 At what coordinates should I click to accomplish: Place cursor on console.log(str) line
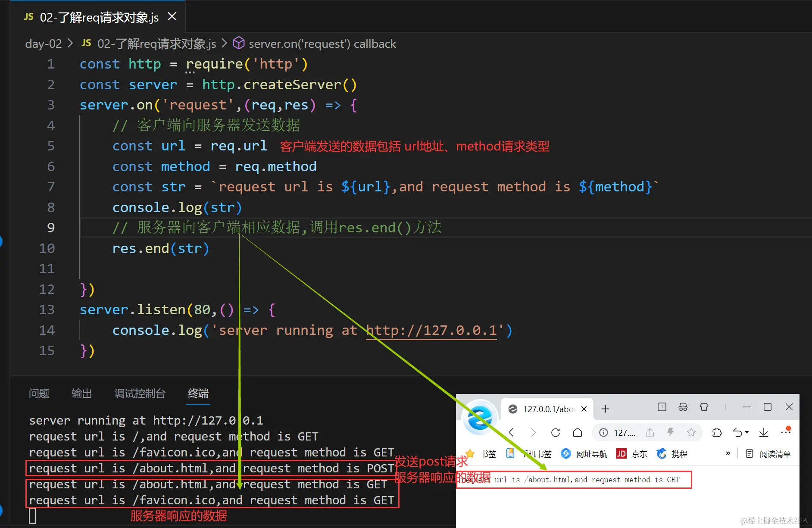pos(177,207)
